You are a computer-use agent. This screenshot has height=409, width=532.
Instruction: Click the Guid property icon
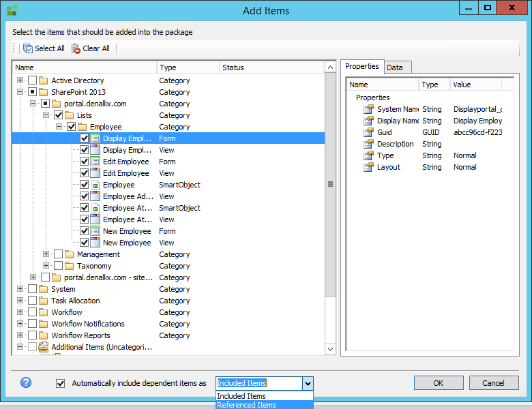368,132
